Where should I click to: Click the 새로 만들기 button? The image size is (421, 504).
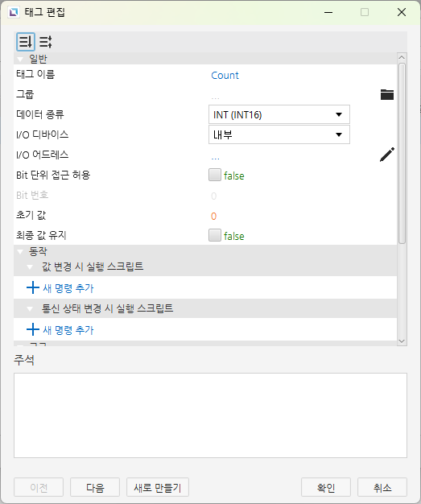(158, 487)
